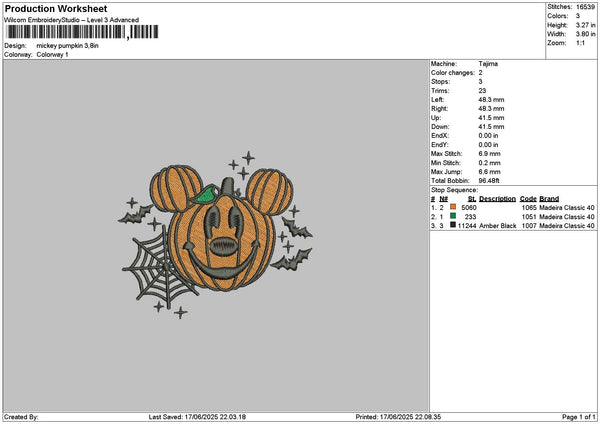Click the green color swatch in stop sequence
Viewport: 600px width, 424px height.
point(453,216)
